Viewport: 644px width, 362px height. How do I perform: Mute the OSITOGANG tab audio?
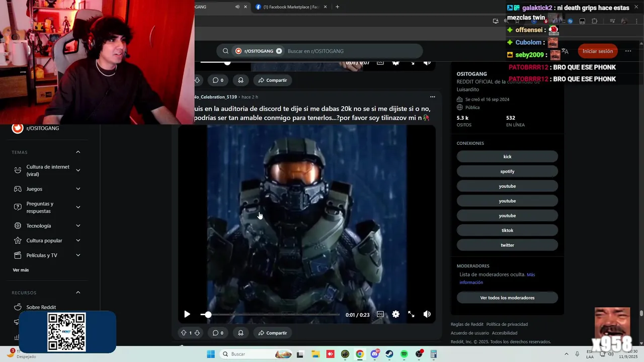point(237,7)
